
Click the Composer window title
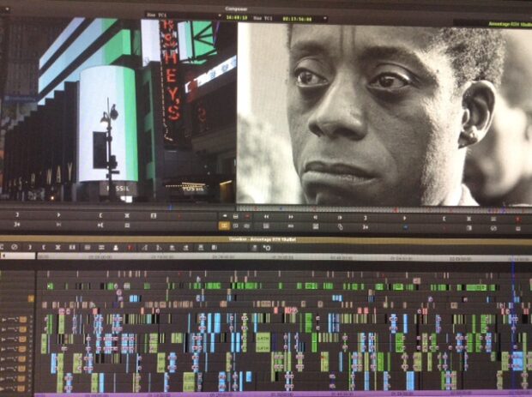click(237, 9)
